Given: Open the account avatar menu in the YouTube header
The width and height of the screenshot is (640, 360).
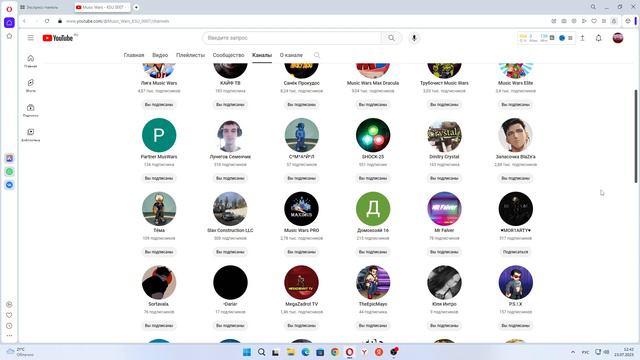Looking at the screenshot, I should point(618,38).
